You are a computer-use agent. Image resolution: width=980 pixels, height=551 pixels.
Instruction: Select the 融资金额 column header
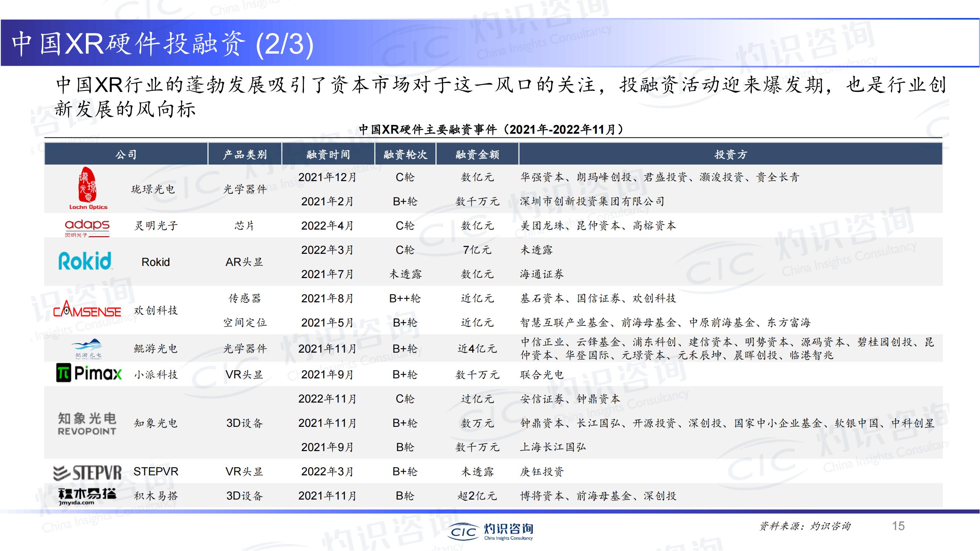477,154
